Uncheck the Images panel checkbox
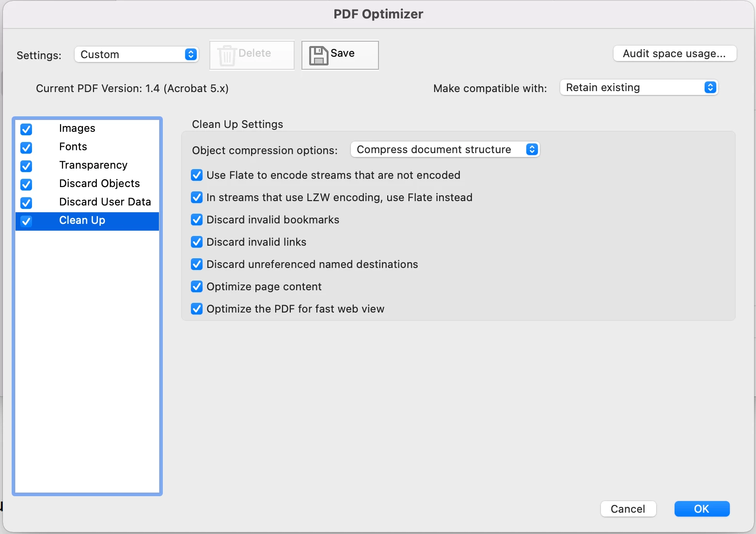This screenshot has height=534, width=756. pos(26,129)
